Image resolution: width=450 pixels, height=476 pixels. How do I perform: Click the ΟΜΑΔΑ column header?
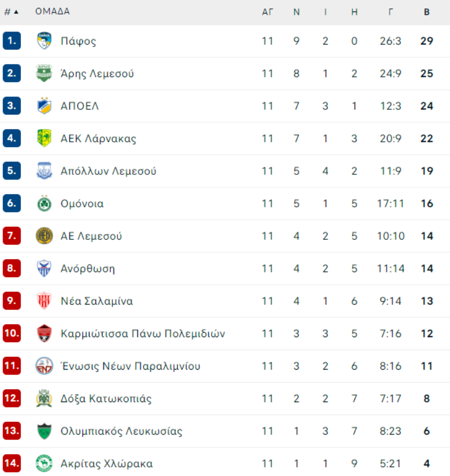(52, 11)
